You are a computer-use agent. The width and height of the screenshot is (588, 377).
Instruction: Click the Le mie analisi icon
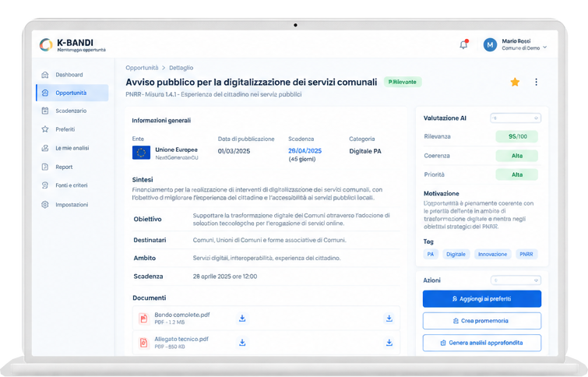(45, 148)
